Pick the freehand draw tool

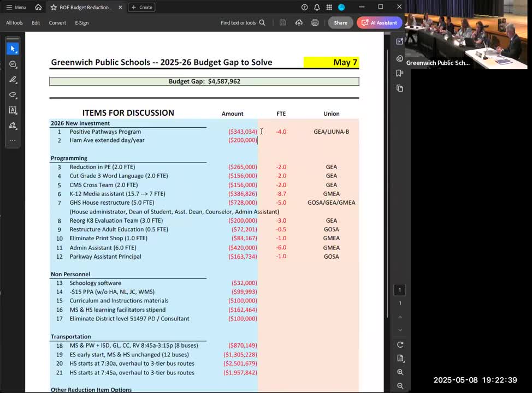coord(13,95)
